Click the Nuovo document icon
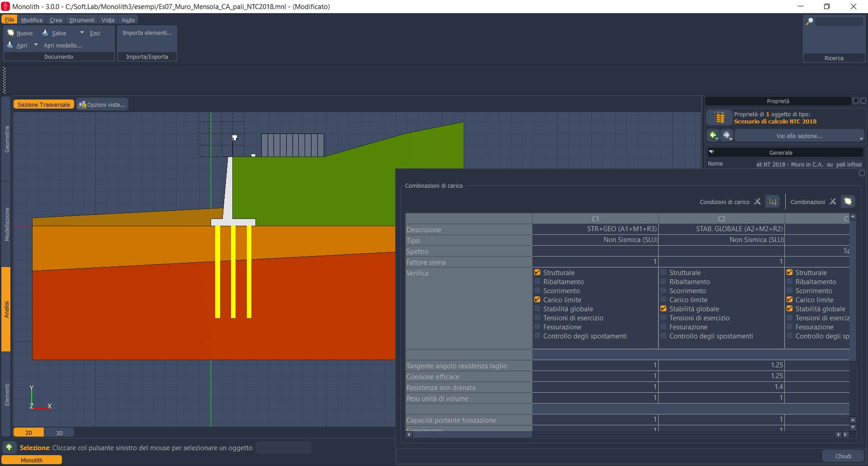The image size is (868, 466). pyautogui.click(x=11, y=33)
